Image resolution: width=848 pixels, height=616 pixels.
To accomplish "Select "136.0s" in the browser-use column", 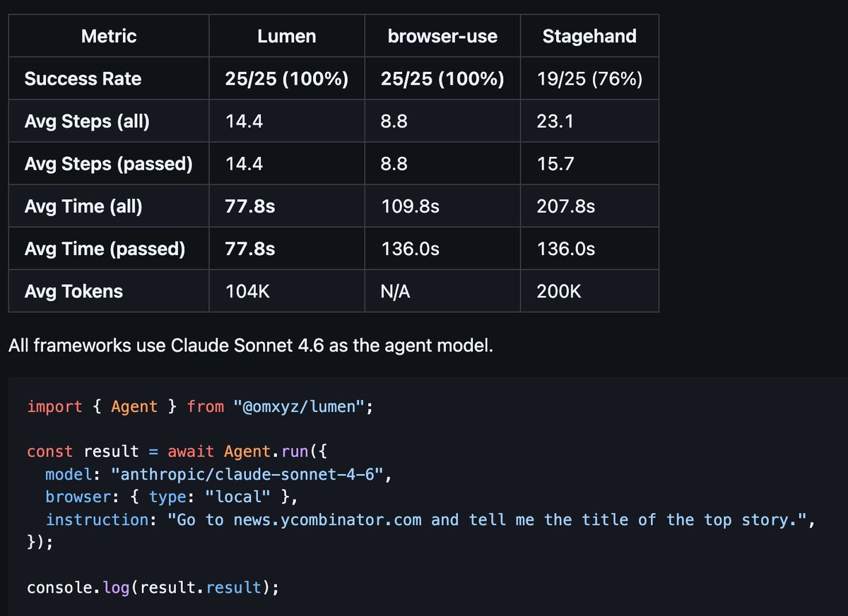I will pos(410,249).
